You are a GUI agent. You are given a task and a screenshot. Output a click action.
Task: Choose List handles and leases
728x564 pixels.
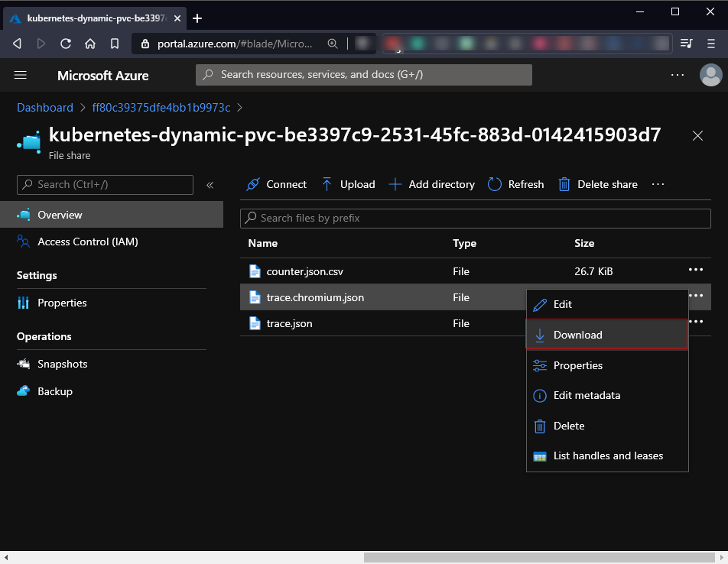(x=607, y=456)
